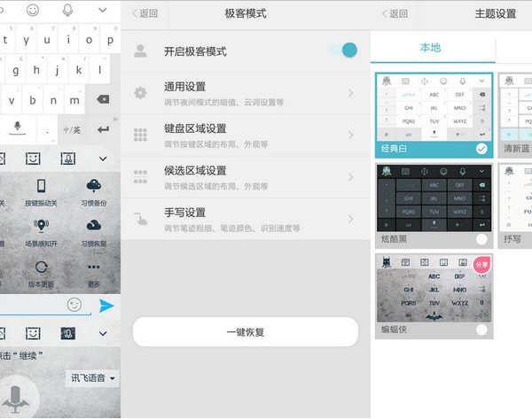Expand 手写设置 via its chevron arrow

point(352,219)
